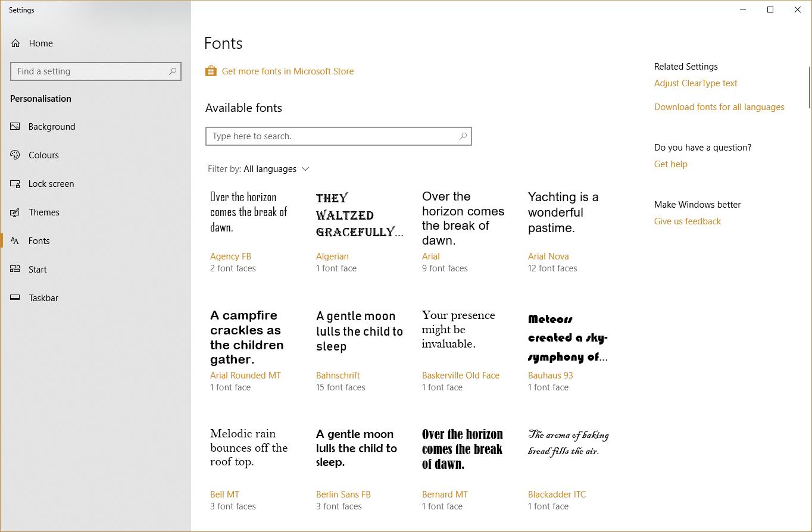Open Lock screen via its icon
This screenshot has height=532, width=812.
pyautogui.click(x=15, y=184)
